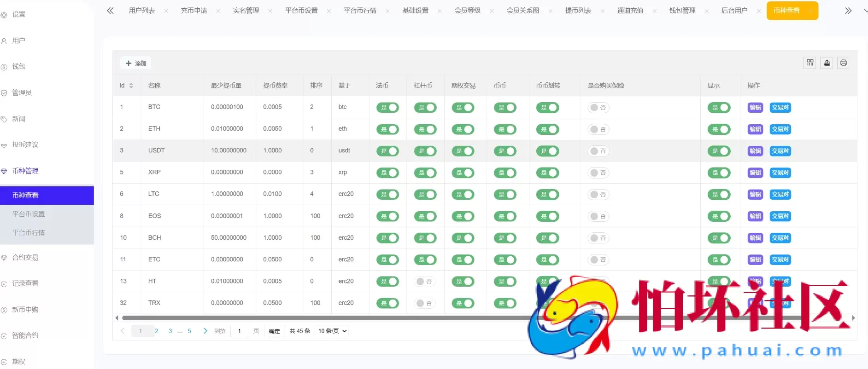Click the 添加 button
The height and width of the screenshot is (369, 868).
(x=136, y=63)
